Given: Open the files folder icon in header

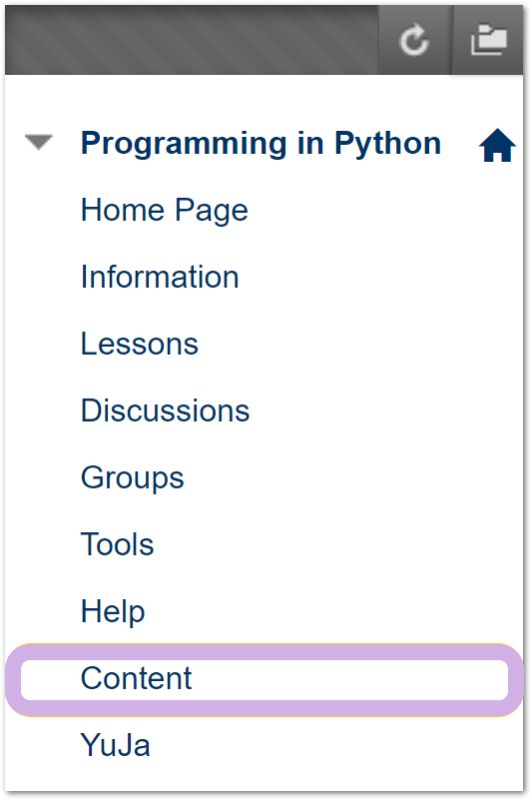Looking at the screenshot, I should (489, 40).
